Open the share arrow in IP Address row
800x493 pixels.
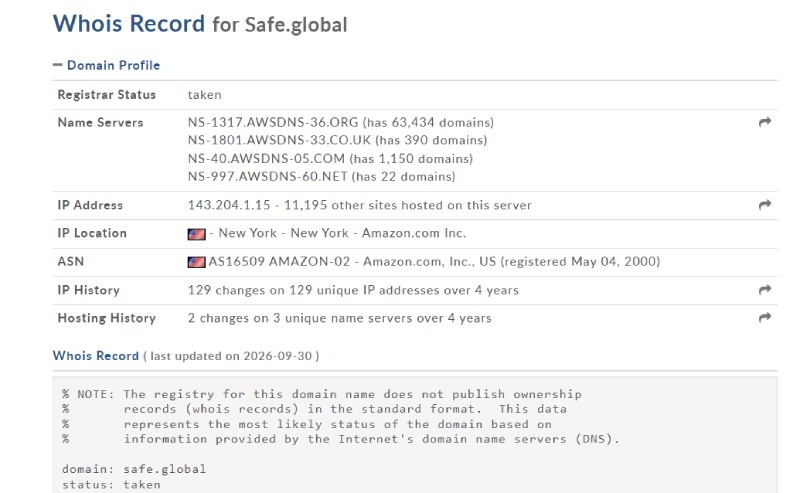tap(764, 205)
